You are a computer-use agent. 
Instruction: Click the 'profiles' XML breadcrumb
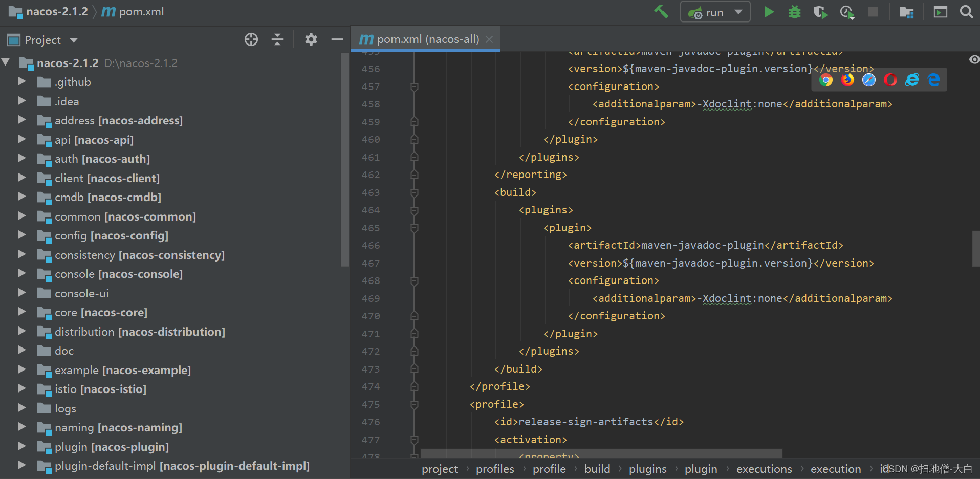(x=495, y=469)
